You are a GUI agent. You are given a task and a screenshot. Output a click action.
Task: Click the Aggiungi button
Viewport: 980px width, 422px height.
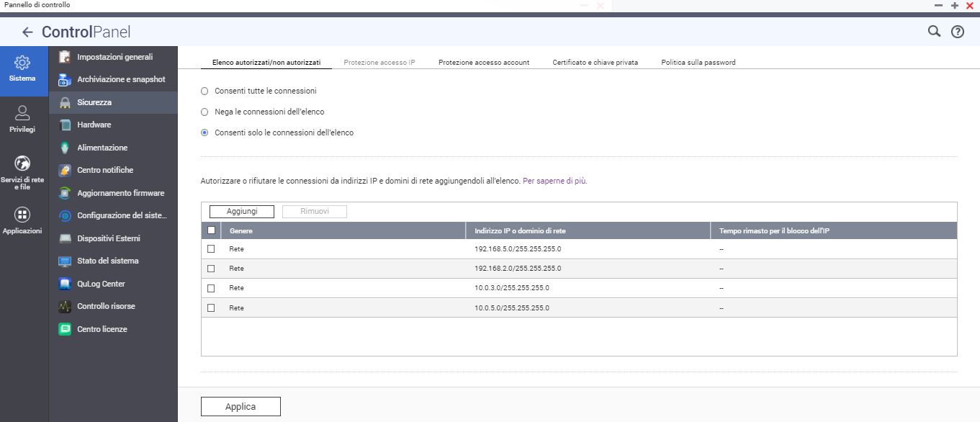click(242, 212)
